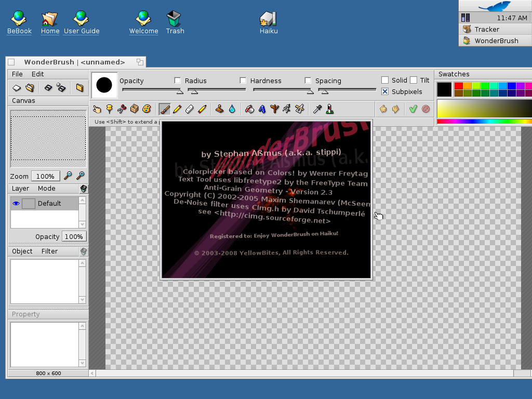Click the new blank canvas icon

pyautogui.click(x=17, y=88)
